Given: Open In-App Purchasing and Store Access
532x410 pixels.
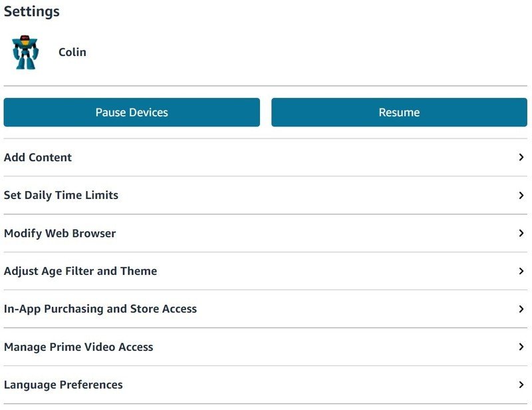Looking at the screenshot, I should click(100, 309).
